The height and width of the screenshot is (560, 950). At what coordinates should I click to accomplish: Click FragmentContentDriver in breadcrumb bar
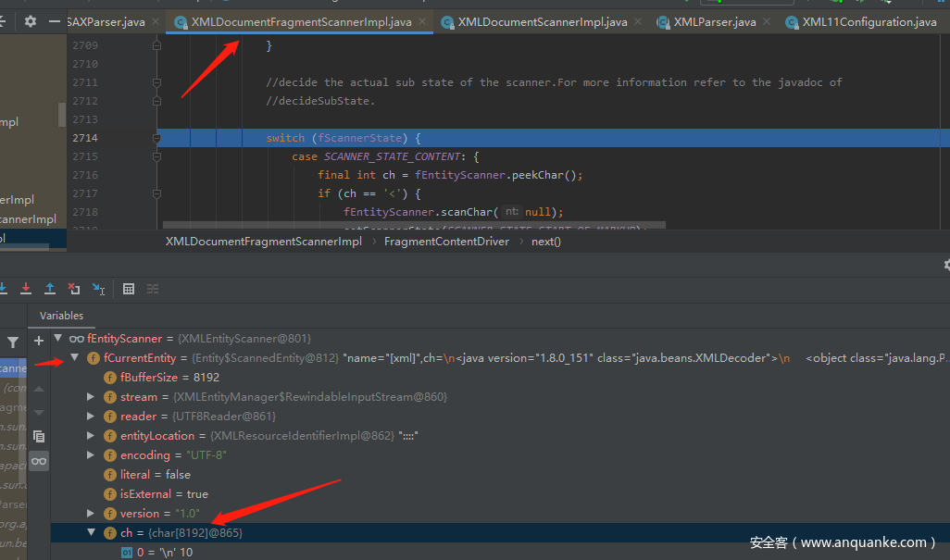446,242
